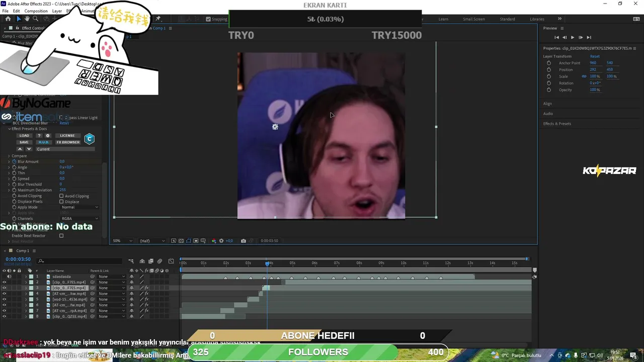
Task: Mute audio of sdasdasda layer
Action: tap(9, 277)
